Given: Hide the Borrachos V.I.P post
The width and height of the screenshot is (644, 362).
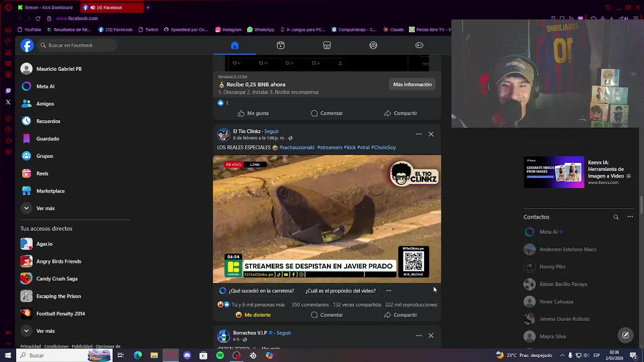Looking at the screenshot, I should (431, 335).
